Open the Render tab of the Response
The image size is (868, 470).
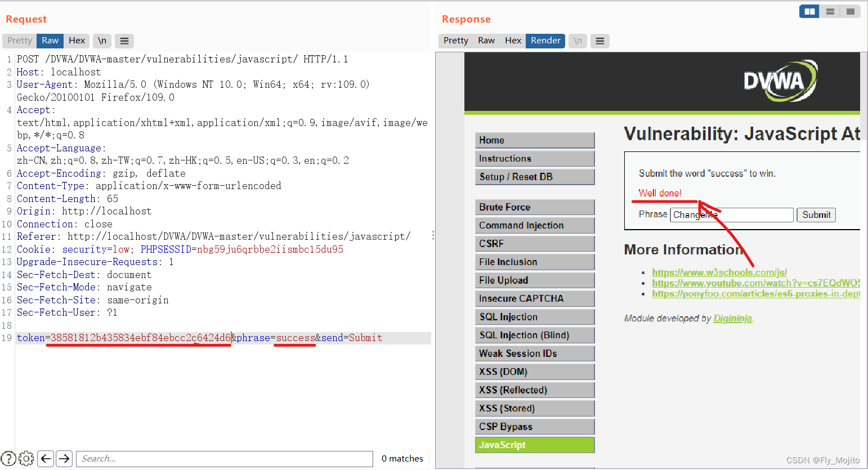544,41
